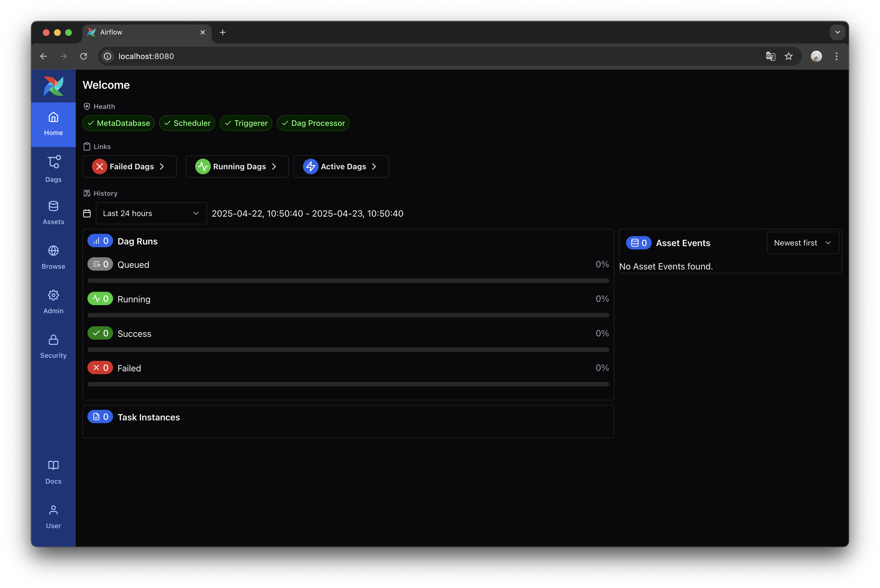Click the History calendar icon
Viewport: 880px width, 588px height.
pyautogui.click(x=87, y=213)
